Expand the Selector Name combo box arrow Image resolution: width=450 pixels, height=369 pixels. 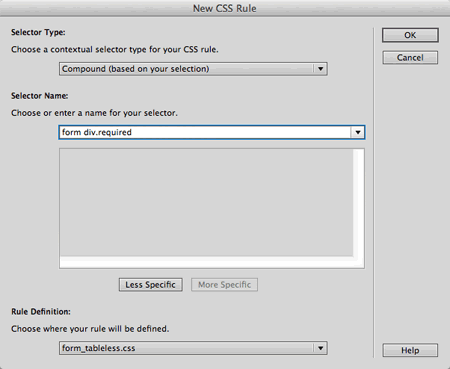coord(358,132)
